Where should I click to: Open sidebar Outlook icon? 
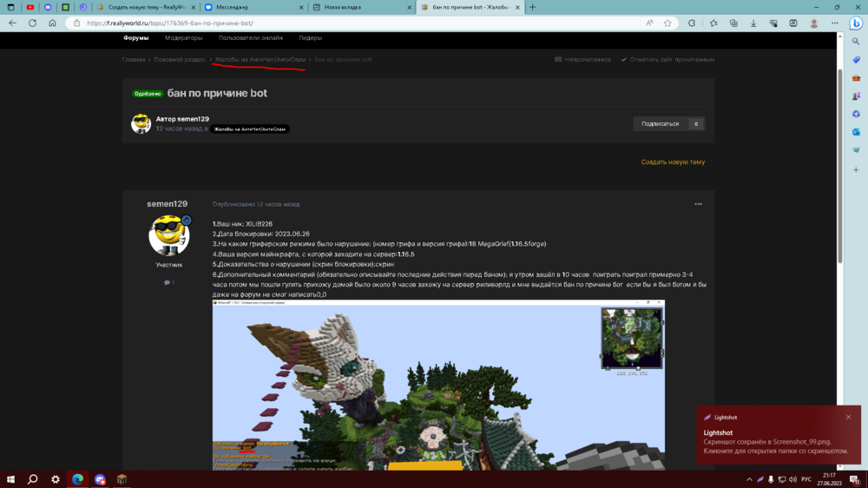pyautogui.click(x=856, y=132)
